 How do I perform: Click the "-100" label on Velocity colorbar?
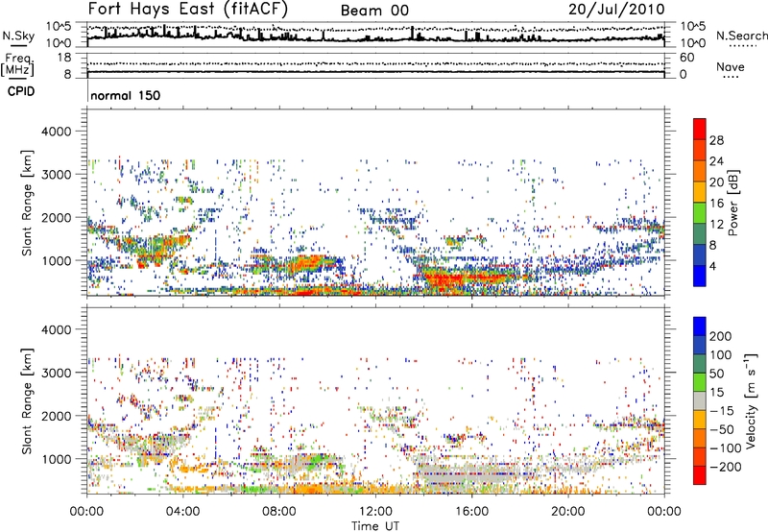(725, 448)
